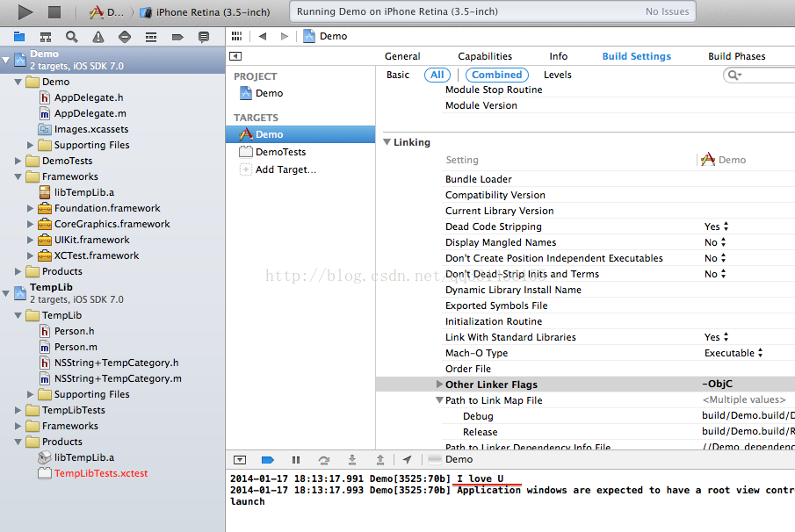The width and height of the screenshot is (795, 532).
Task: Go forward in editor history
Action: coord(285,36)
